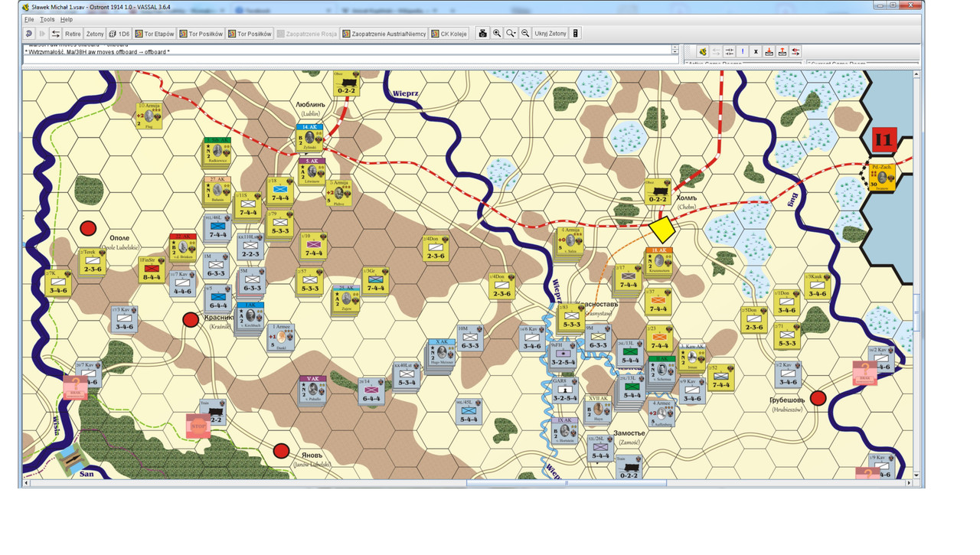Click the disabled Zaopatrzenie Rosja button
Viewport: 980px width, 555px height.
point(307,34)
